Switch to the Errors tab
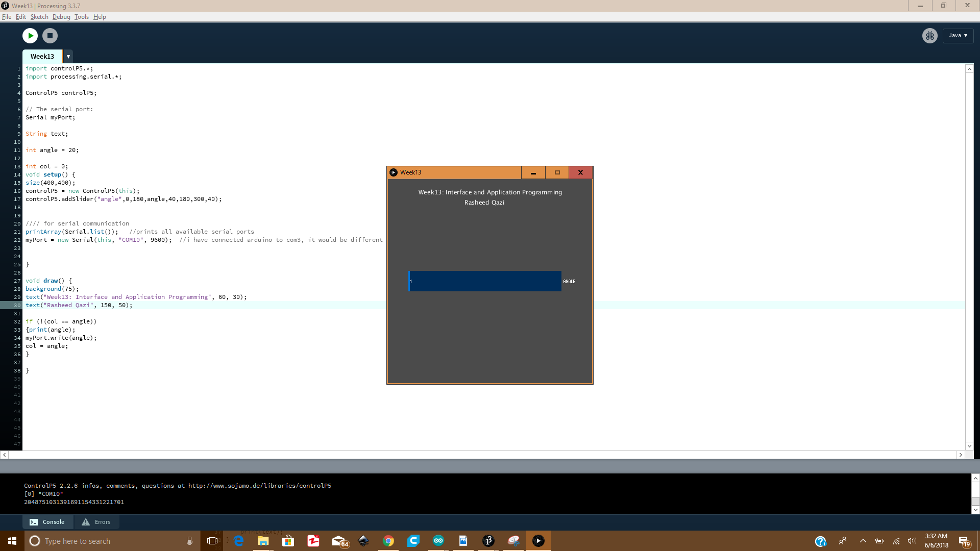Viewport: 980px width, 551px height. pos(96,522)
